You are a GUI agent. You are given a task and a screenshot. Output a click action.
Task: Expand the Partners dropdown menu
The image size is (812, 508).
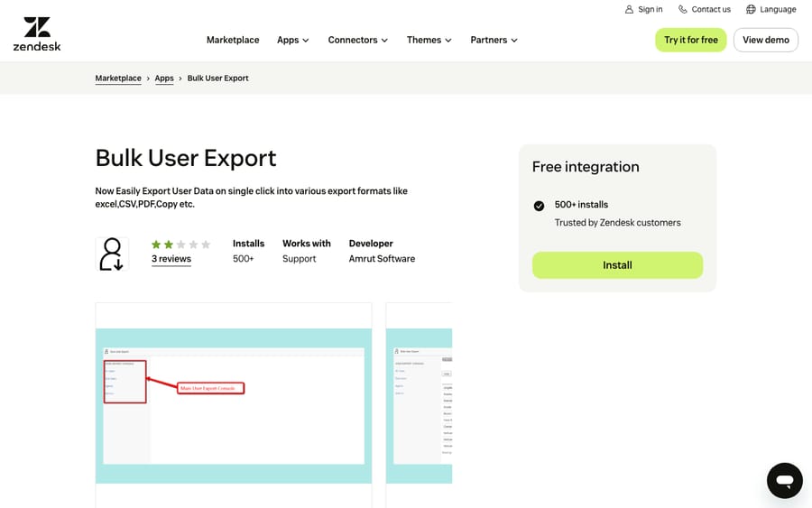pos(494,40)
